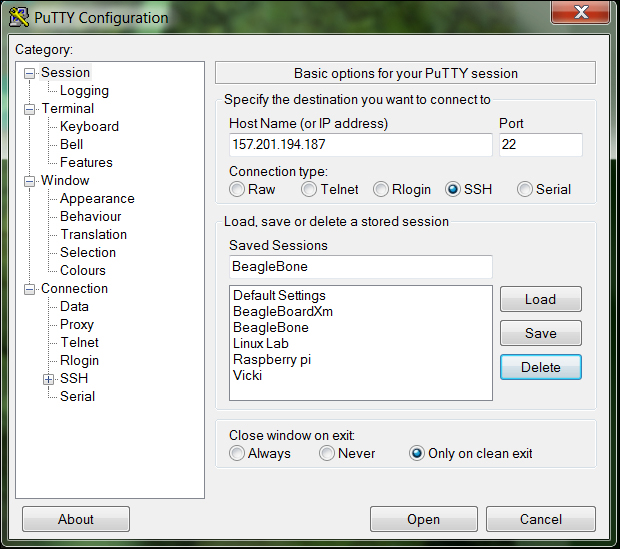620x549 pixels.
Task: Open the Window category
Action: tap(65, 180)
